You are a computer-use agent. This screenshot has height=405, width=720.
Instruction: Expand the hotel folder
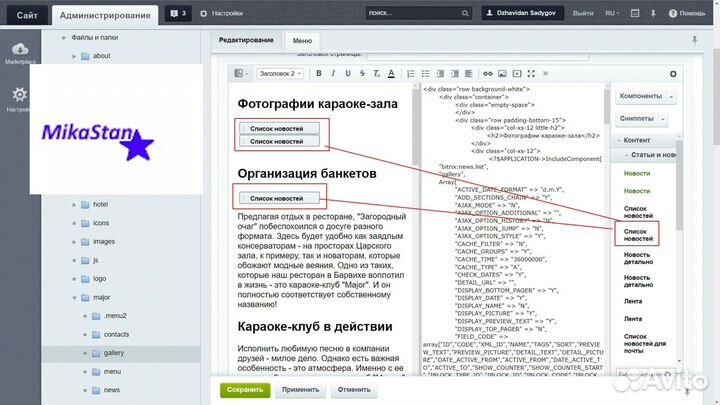pyautogui.click(x=74, y=205)
